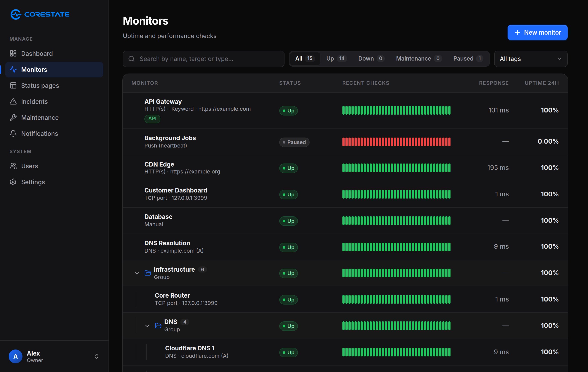Click the Response column header
The width and height of the screenshot is (588, 372).
[x=494, y=83]
